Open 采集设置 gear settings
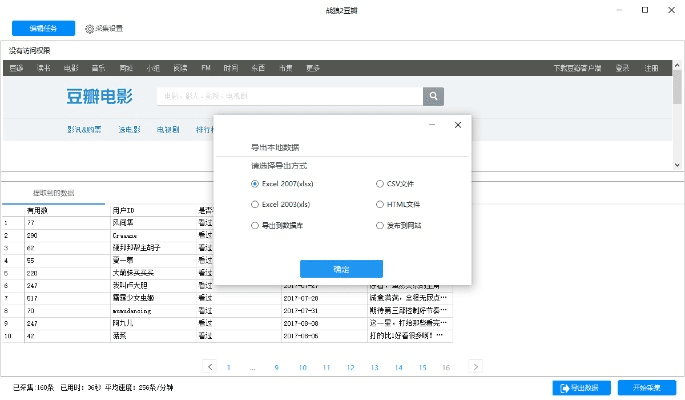Viewport: 685px width, 400px height. pyautogui.click(x=104, y=28)
